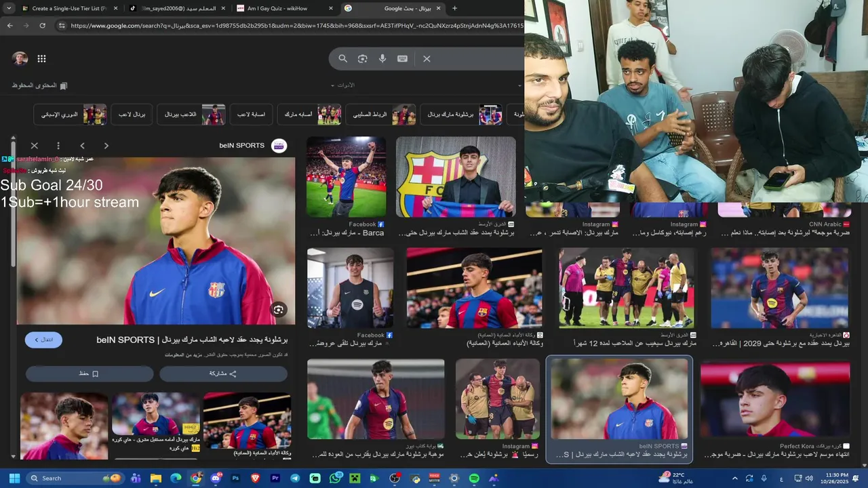868x488 pixels.
Task: Select the Google بيرنال search tab
Action: click(393, 8)
